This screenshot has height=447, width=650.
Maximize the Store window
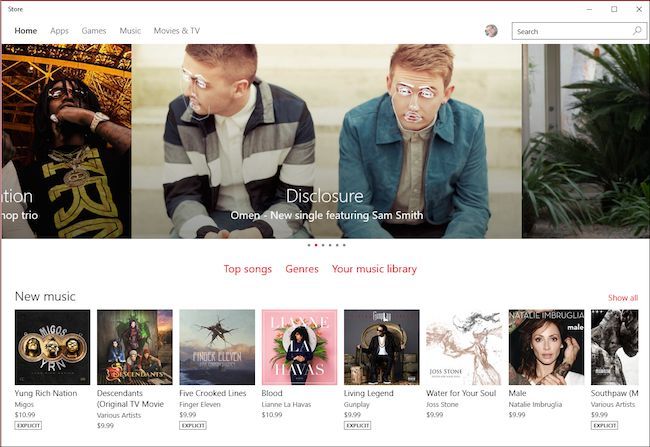[614, 9]
